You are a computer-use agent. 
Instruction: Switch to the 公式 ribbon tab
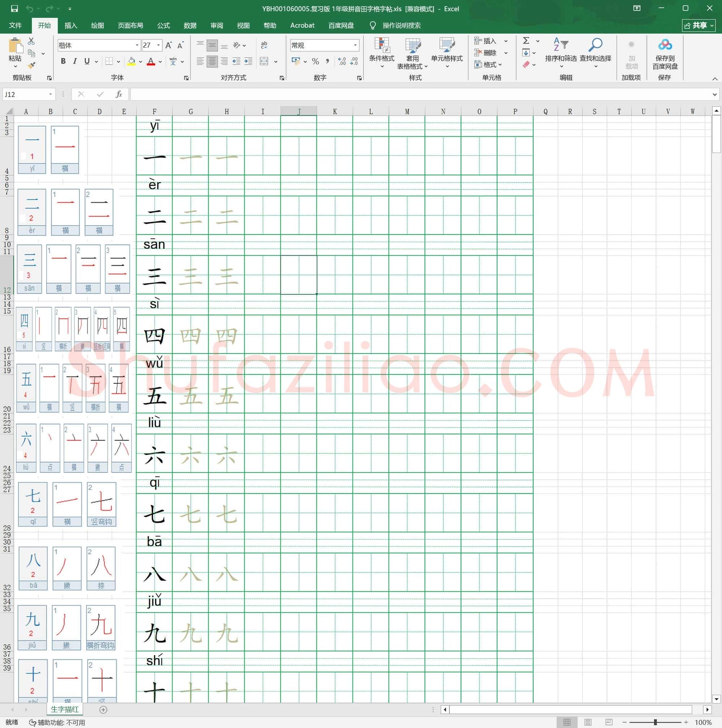(163, 26)
